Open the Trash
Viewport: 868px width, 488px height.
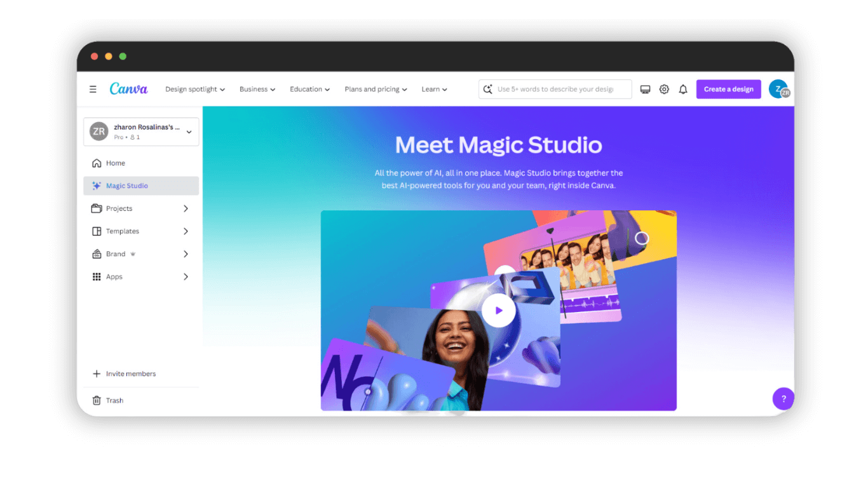(114, 400)
